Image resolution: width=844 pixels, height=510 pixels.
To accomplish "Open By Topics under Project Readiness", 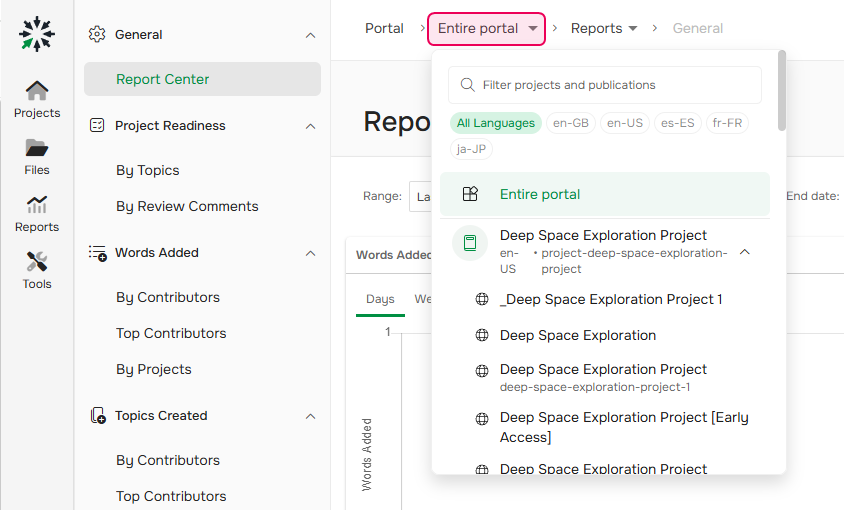I will coord(147,170).
